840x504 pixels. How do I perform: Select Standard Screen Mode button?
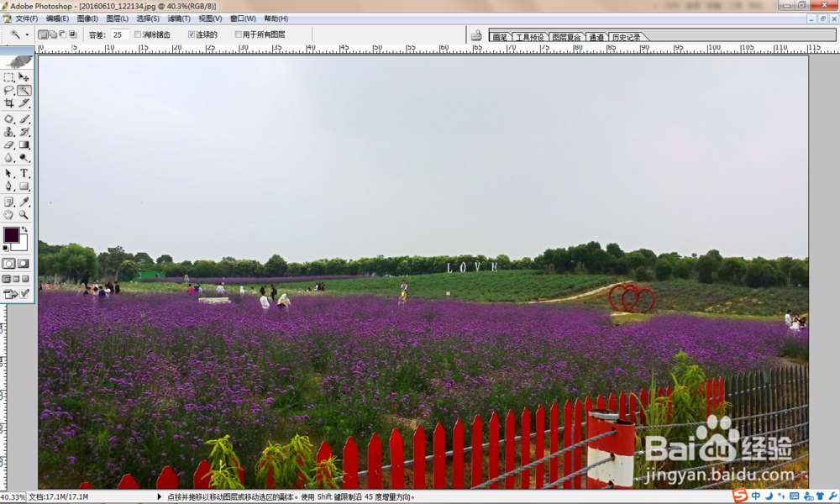[7, 279]
